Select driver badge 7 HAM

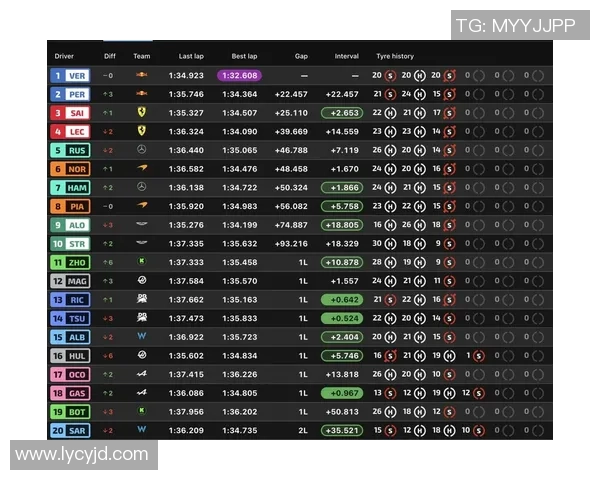70,188
